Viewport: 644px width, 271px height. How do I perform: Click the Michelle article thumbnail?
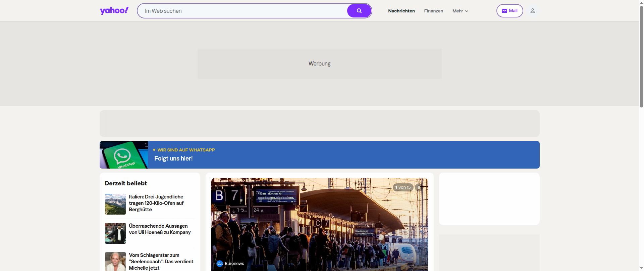115,262
